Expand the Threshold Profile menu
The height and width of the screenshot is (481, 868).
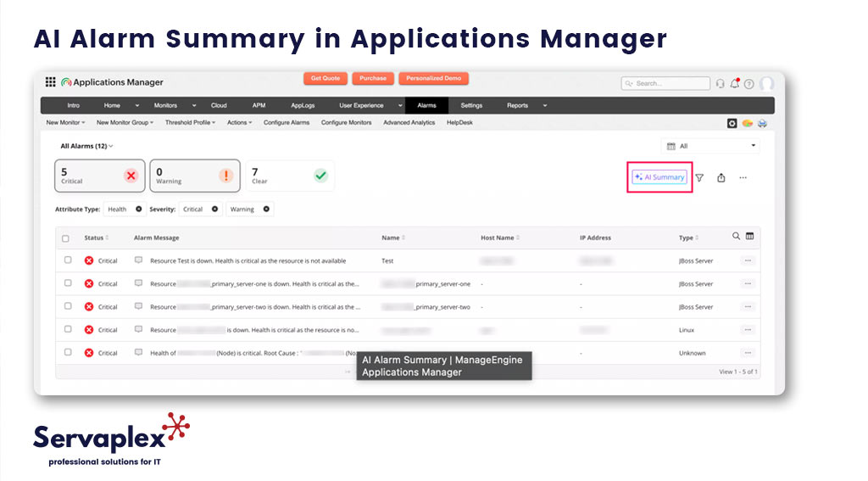(x=190, y=122)
